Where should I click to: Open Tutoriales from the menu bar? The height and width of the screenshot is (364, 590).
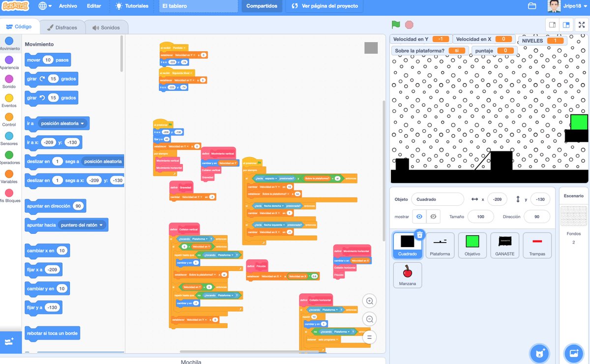(x=132, y=6)
